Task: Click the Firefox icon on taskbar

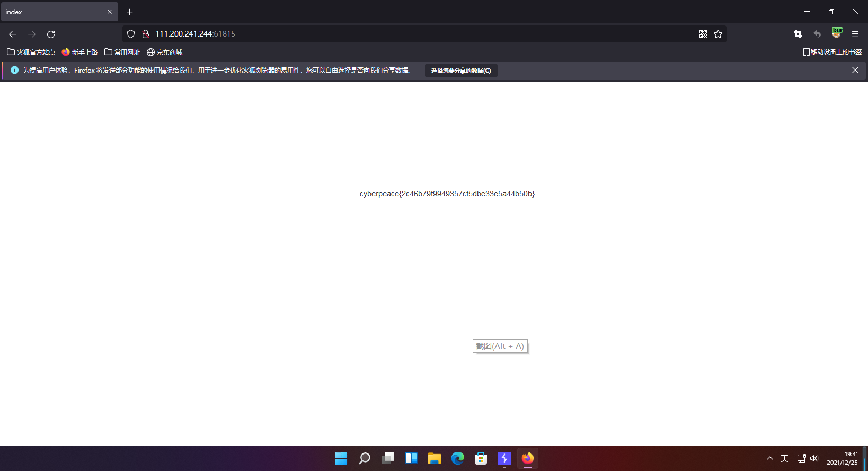Action: tap(528, 458)
